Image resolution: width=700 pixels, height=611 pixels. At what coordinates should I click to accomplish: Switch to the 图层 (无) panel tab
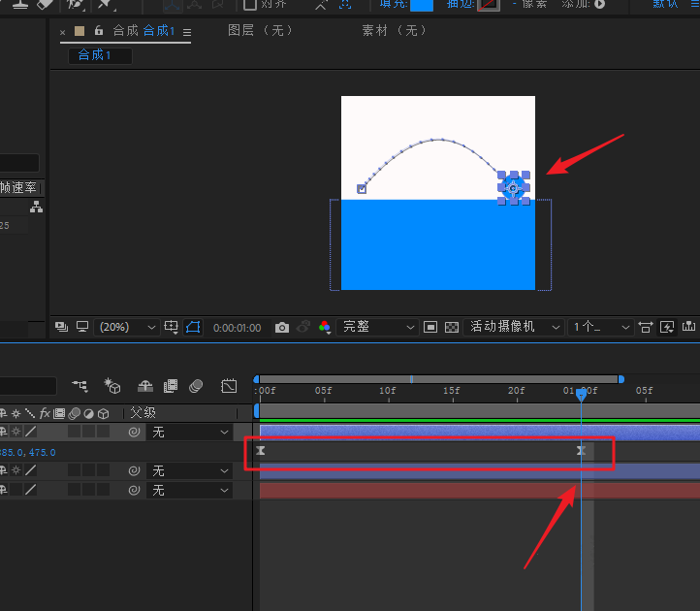(260, 31)
